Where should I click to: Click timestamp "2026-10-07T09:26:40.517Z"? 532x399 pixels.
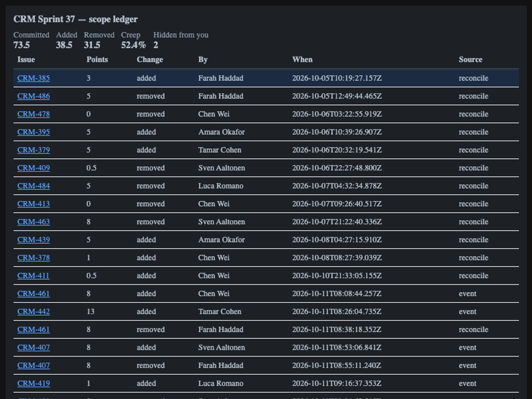pos(337,204)
